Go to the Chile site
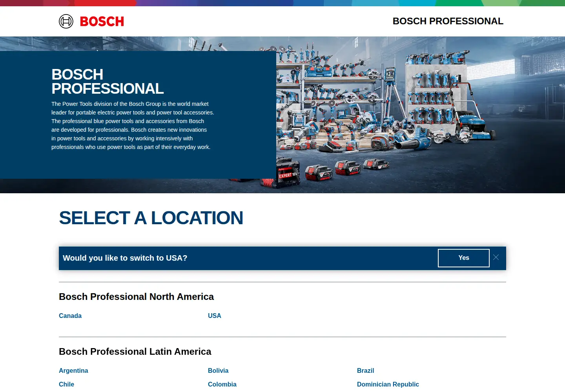Viewport: 565px width, 392px height. [x=66, y=385]
